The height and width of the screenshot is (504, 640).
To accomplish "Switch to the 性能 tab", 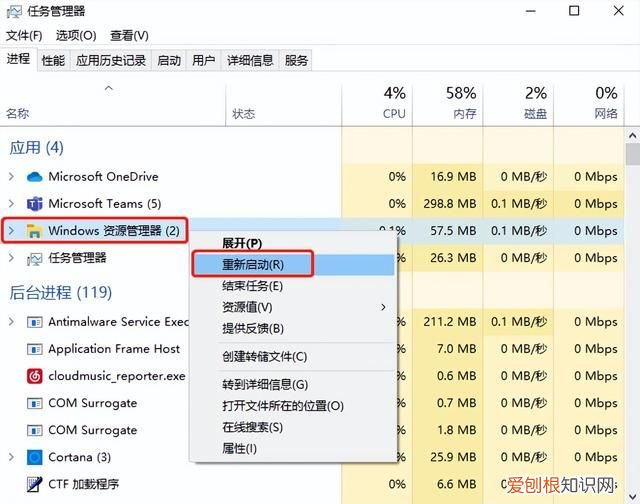I will coord(53,60).
